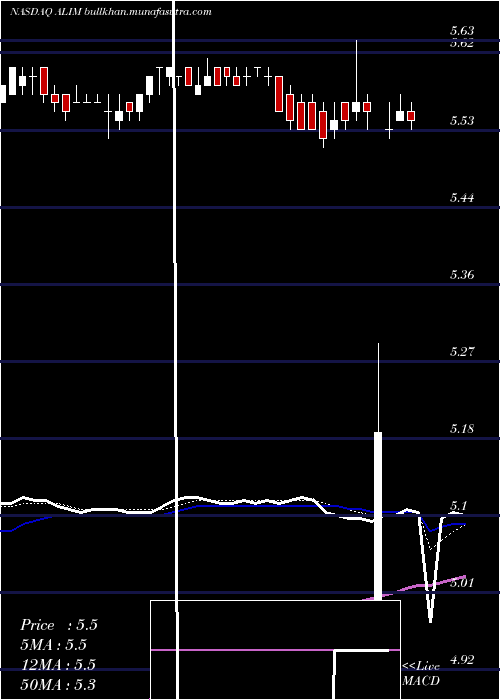Click the 5MA : 5.5 readout
The width and height of the screenshot is (500, 700).
click(x=54, y=645)
